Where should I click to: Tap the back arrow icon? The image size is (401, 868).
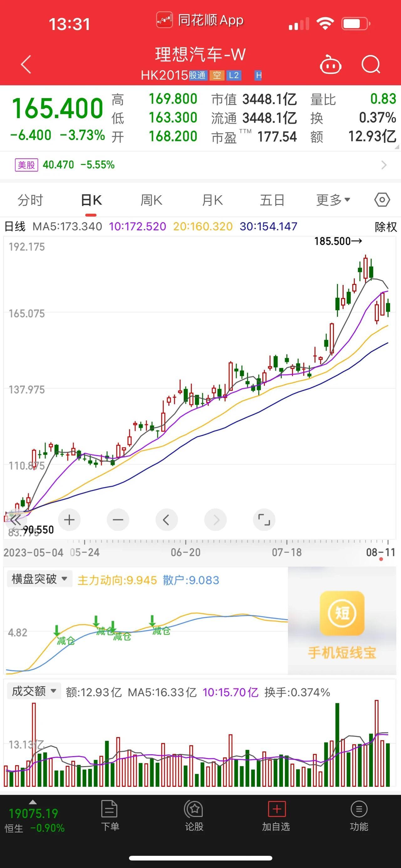click(x=26, y=64)
